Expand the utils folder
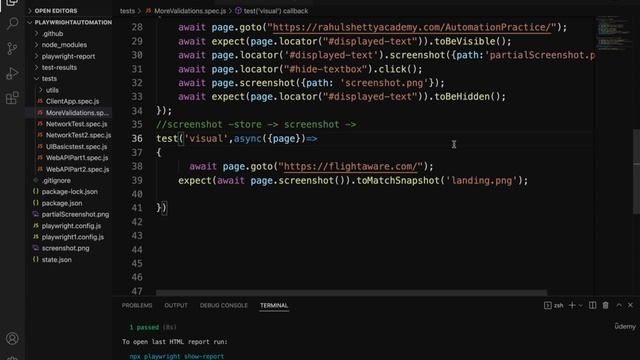640x360 pixels. [52, 90]
